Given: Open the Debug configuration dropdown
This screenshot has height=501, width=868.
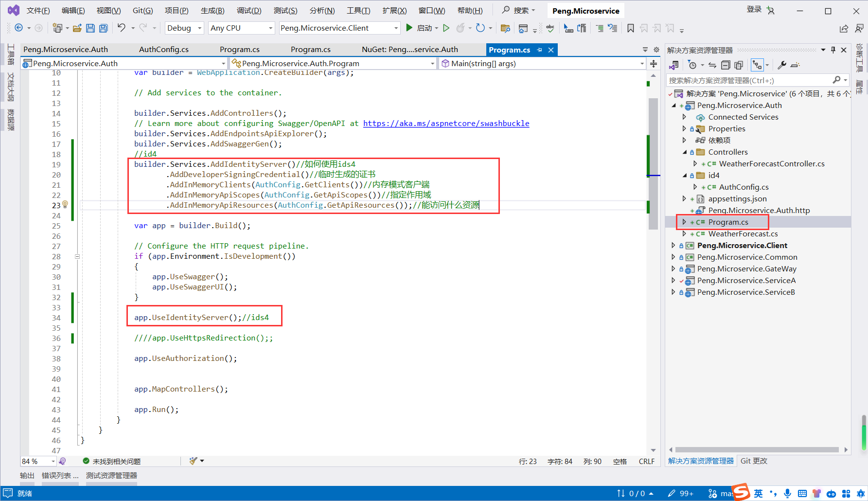Looking at the screenshot, I should tap(184, 28).
